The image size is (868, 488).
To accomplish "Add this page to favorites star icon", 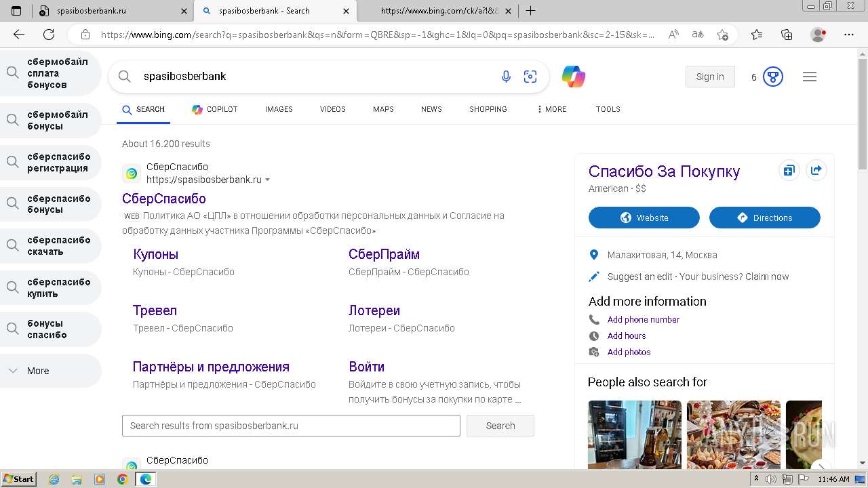I will click(722, 35).
